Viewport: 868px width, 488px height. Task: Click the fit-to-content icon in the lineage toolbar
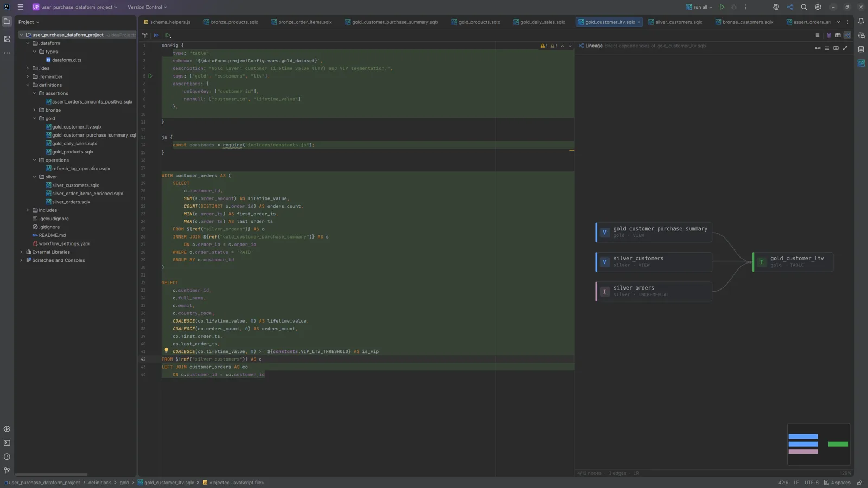(x=836, y=48)
